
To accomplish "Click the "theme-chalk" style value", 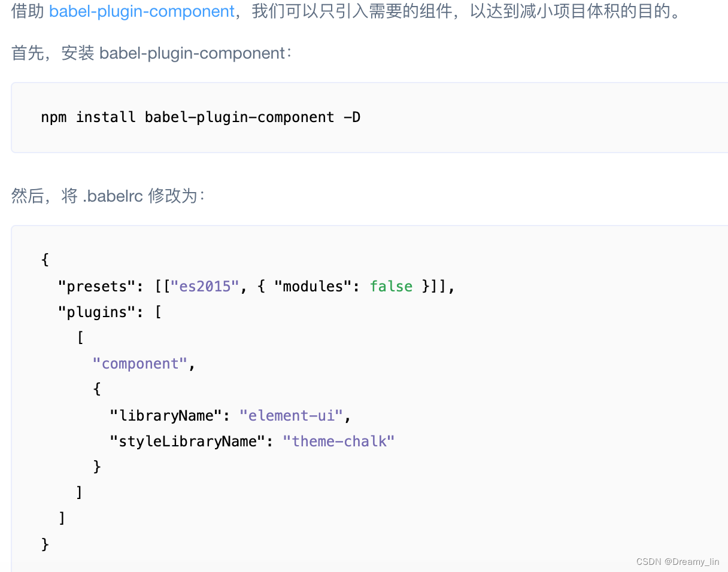I will coord(339,442).
